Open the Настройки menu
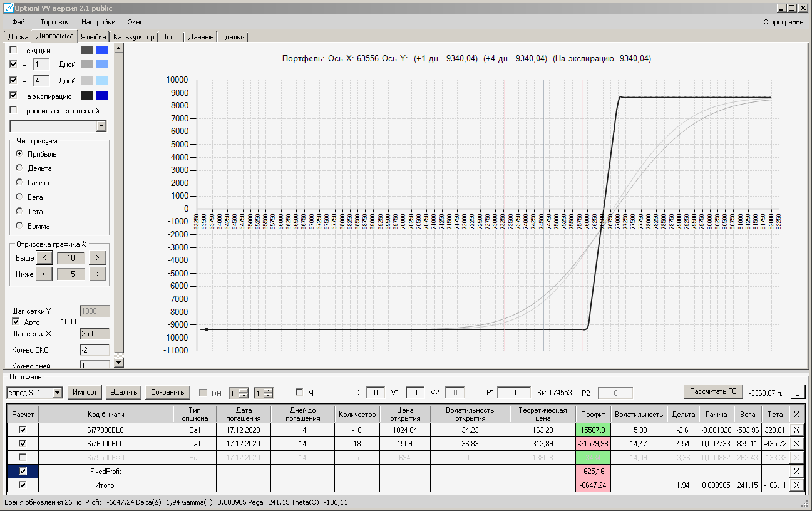The height and width of the screenshot is (511, 812). point(98,22)
